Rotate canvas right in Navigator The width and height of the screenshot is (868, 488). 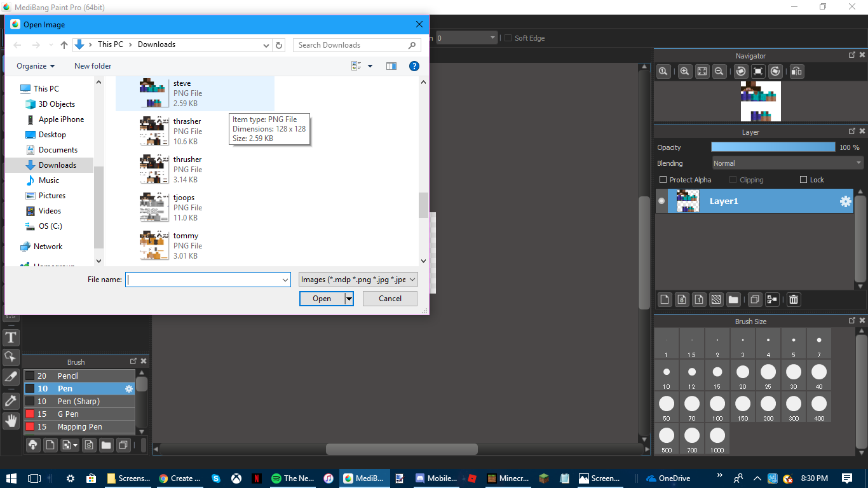coord(775,72)
